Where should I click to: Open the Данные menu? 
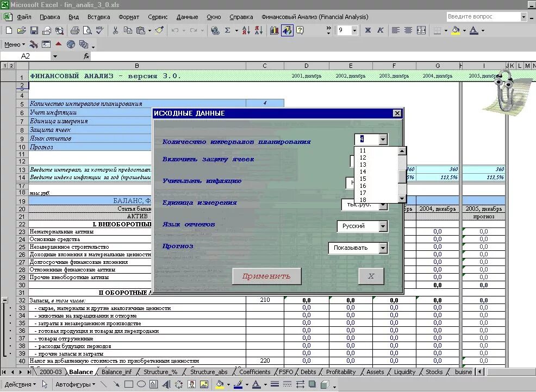pyautogui.click(x=187, y=17)
